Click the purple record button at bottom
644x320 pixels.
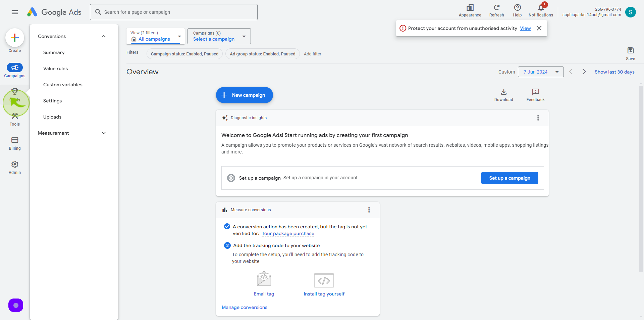click(x=16, y=305)
